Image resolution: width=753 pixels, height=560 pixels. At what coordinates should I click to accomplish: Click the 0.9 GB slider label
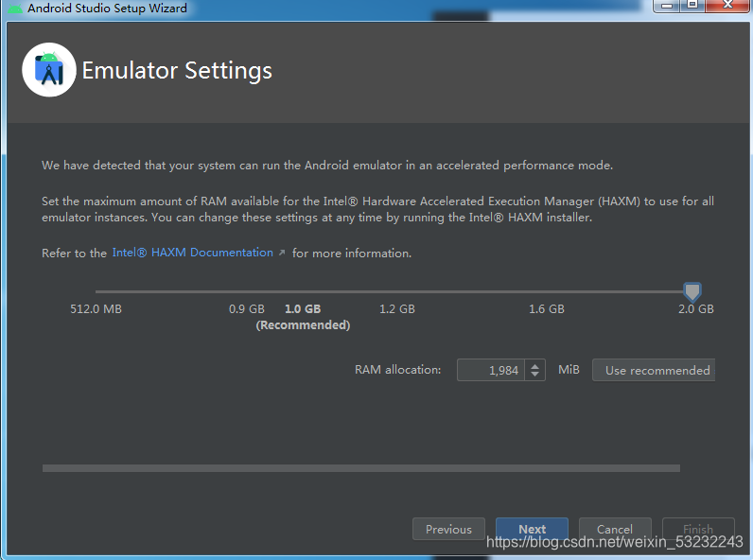point(246,308)
